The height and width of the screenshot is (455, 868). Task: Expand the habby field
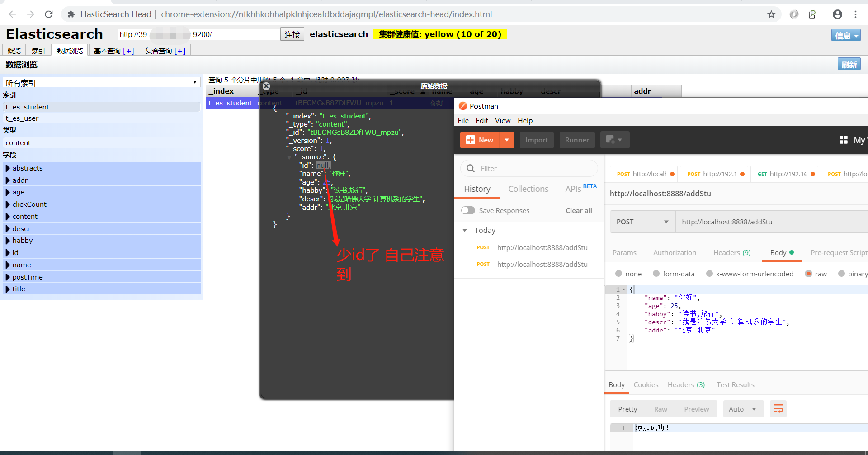(x=8, y=241)
